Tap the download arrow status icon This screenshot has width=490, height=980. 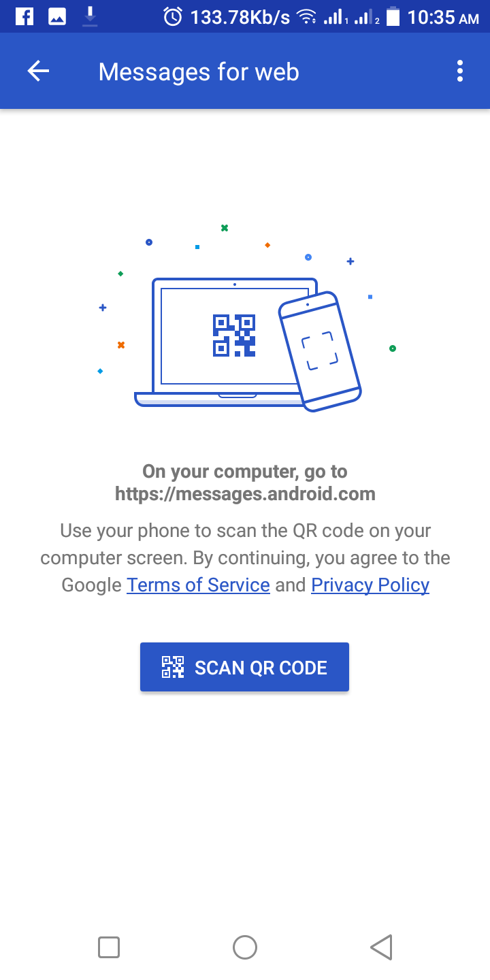(90, 16)
